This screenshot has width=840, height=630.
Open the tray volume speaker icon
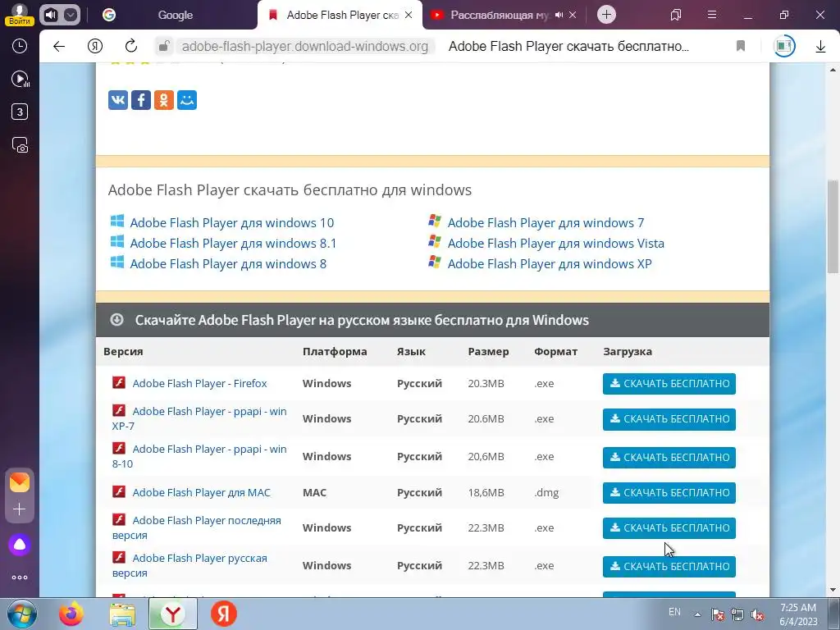point(757,615)
